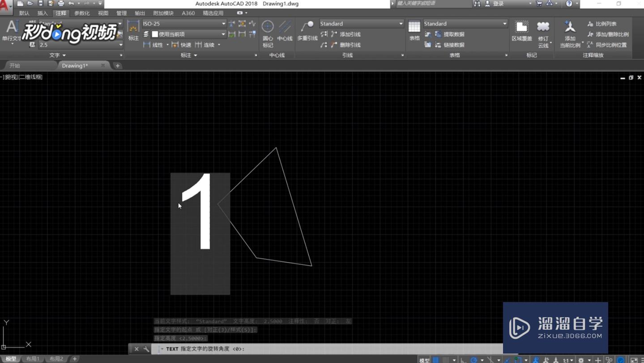644x363 pixels.
Task: Click the Plot printer icon in quick access toolbar
Action: click(61, 4)
